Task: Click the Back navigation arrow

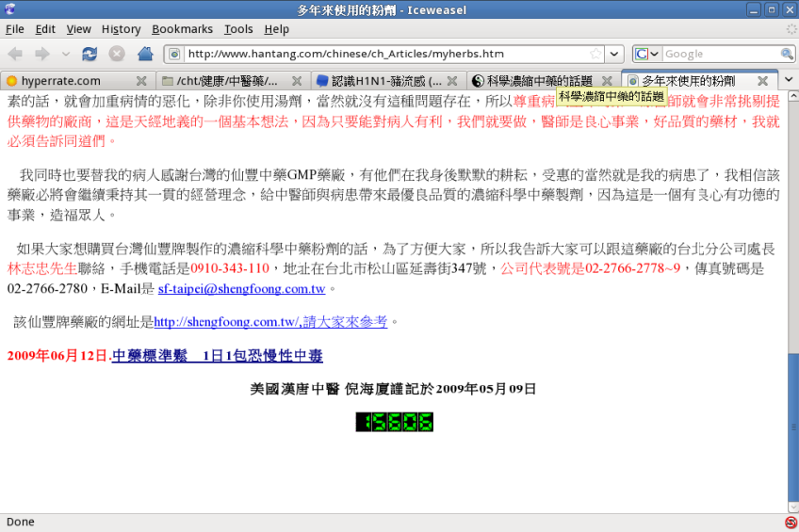Action: coord(17,54)
